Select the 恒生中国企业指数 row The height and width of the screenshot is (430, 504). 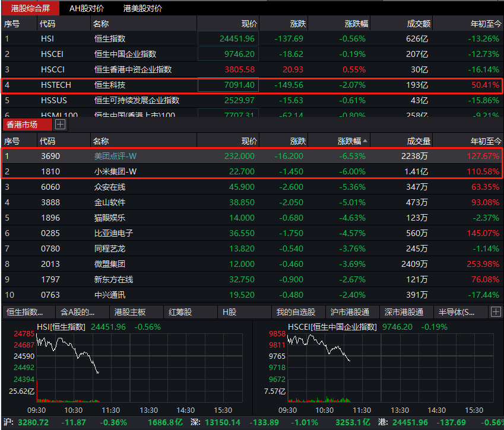252,55
